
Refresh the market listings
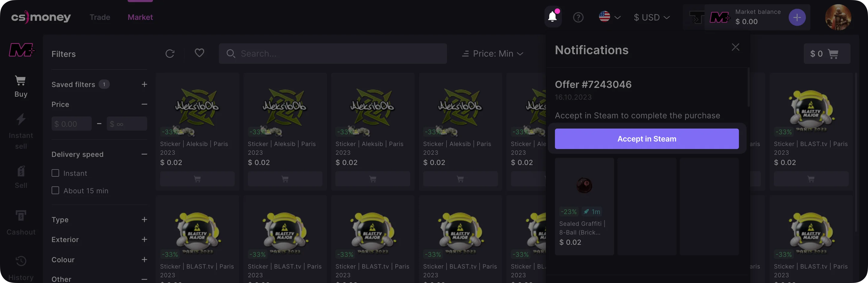(x=170, y=54)
